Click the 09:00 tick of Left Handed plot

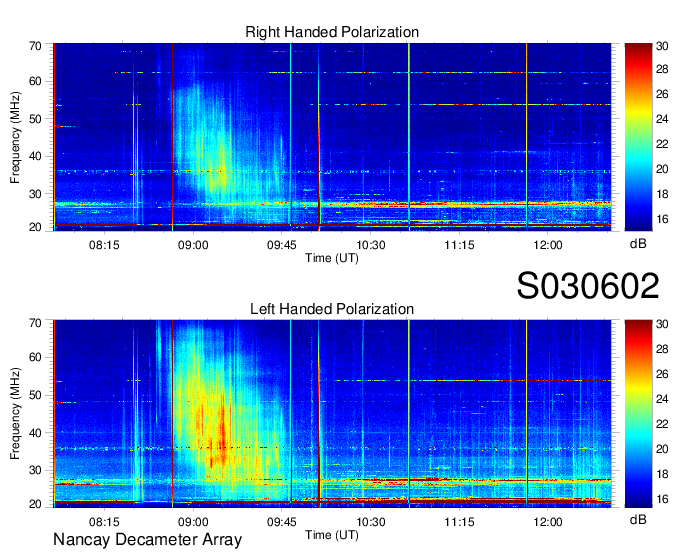(193, 521)
